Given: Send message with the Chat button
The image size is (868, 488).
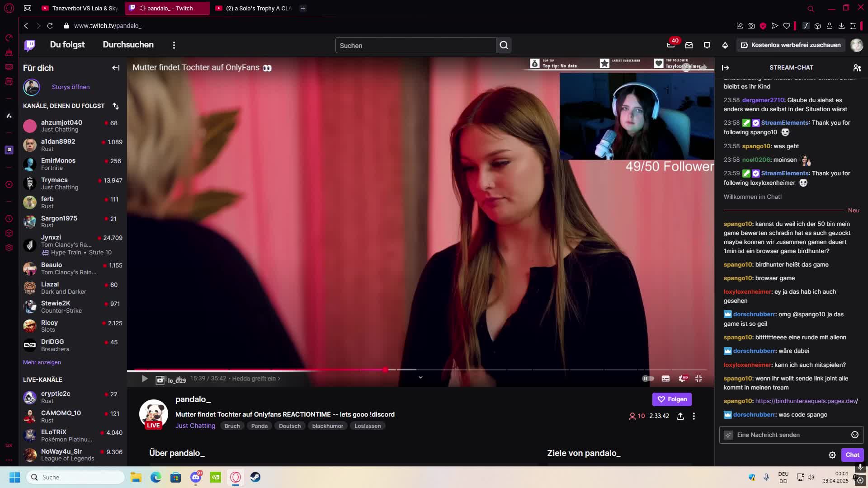Looking at the screenshot, I should point(852,455).
